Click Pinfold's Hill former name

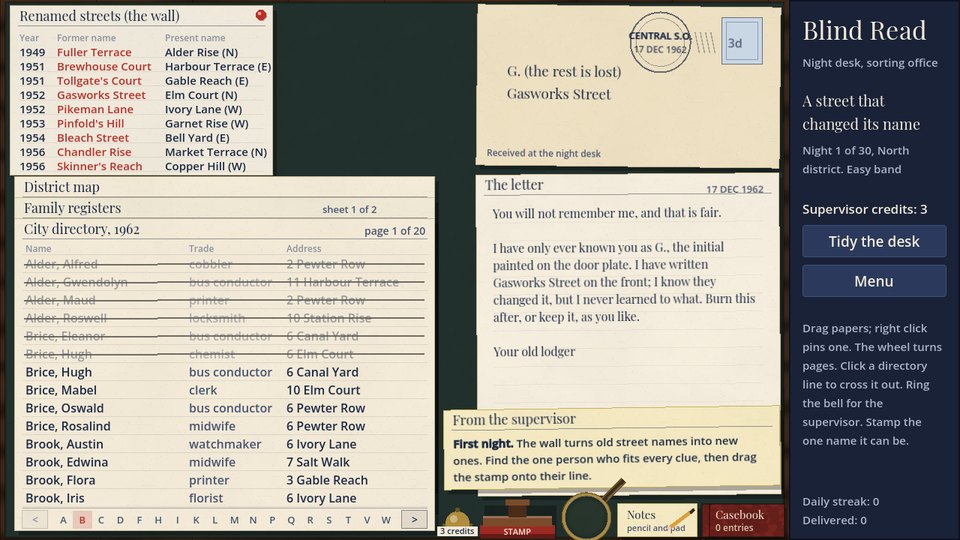(90, 123)
